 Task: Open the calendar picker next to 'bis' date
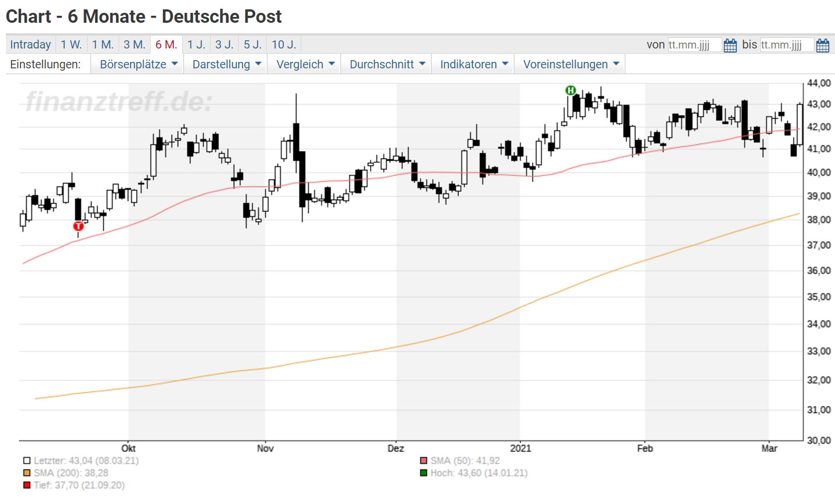[x=823, y=46]
